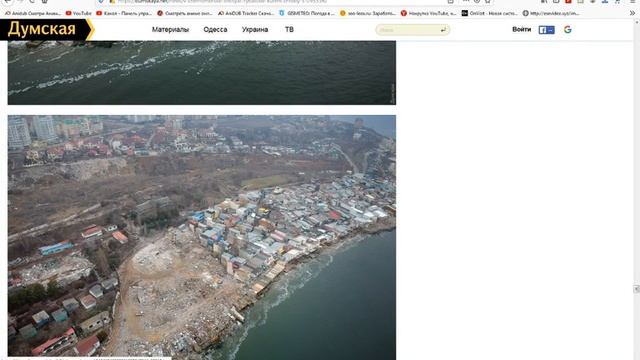Sign in with the Facebook icon
Image resolution: width=640 pixels, height=360 pixels.
546,30
